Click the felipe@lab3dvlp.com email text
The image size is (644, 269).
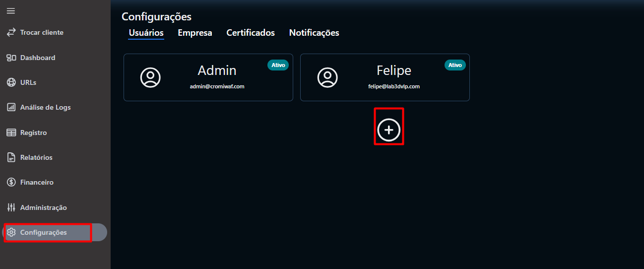coord(394,86)
